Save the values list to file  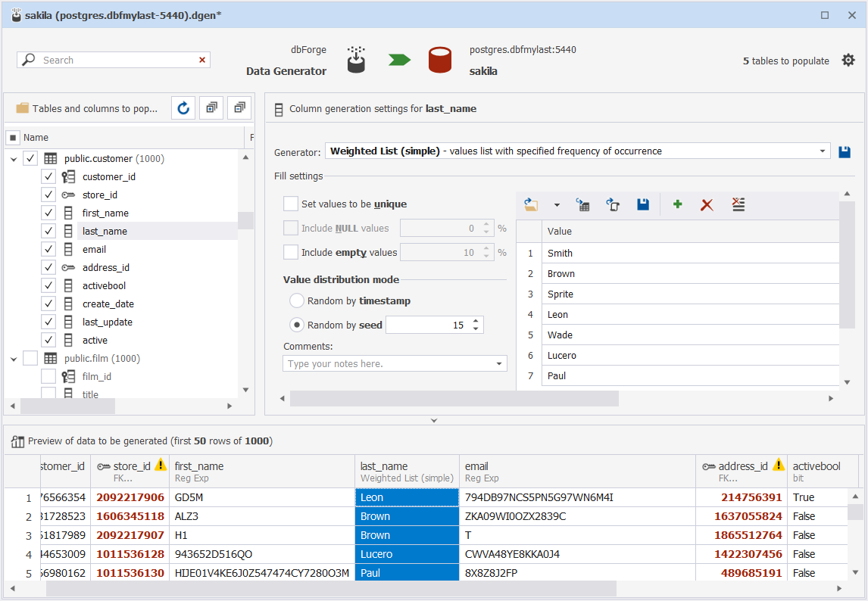point(643,205)
